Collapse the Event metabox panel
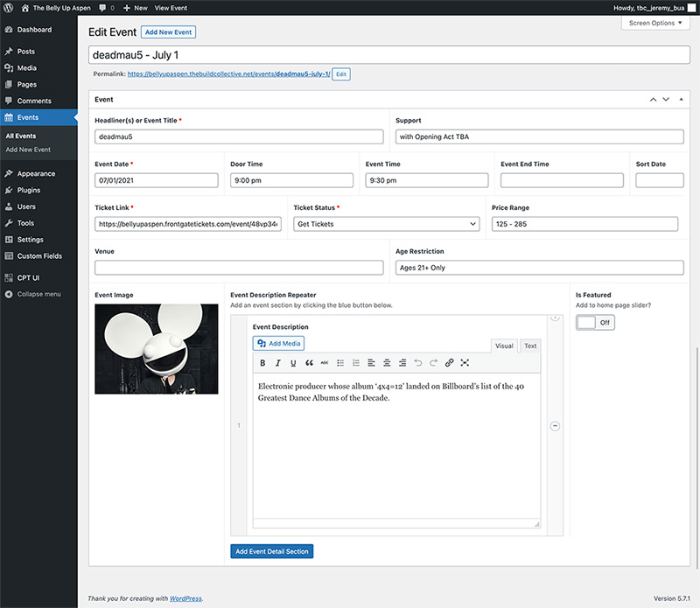This screenshot has width=700, height=608. (x=681, y=100)
